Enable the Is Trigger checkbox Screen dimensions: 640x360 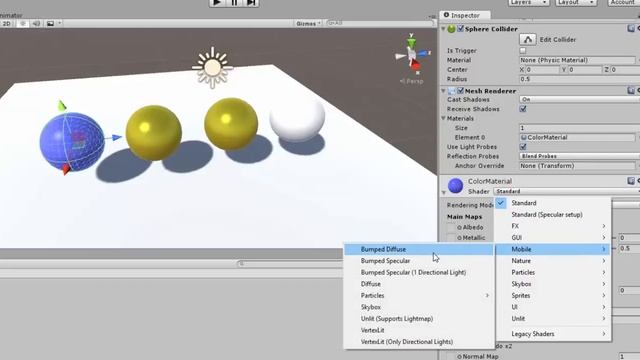[x=522, y=51]
